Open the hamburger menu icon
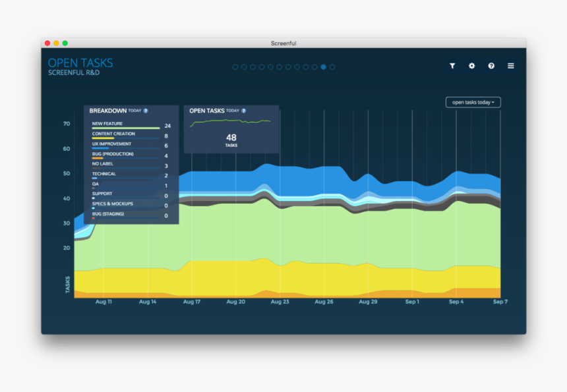Viewport: 567px width, 392px height. pos(510,66)
